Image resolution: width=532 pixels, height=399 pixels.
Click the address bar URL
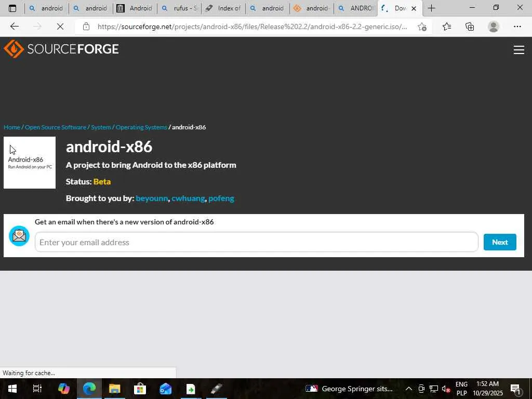point(252,26)
